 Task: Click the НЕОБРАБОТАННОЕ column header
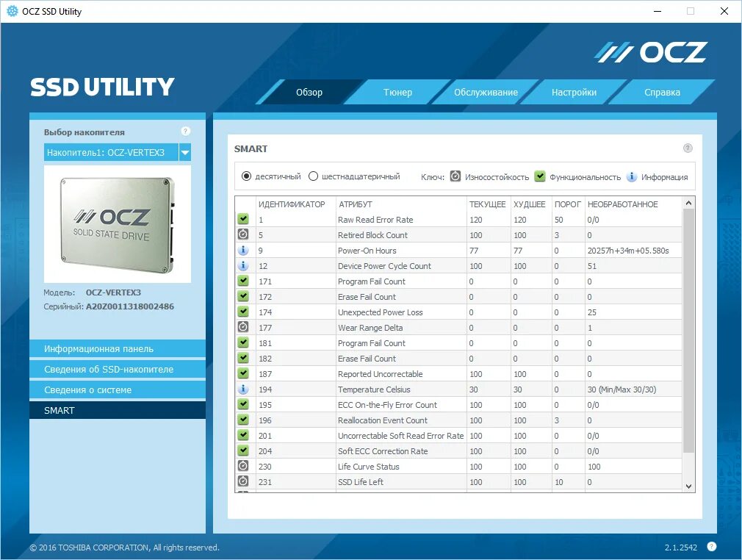click(623, 204)
